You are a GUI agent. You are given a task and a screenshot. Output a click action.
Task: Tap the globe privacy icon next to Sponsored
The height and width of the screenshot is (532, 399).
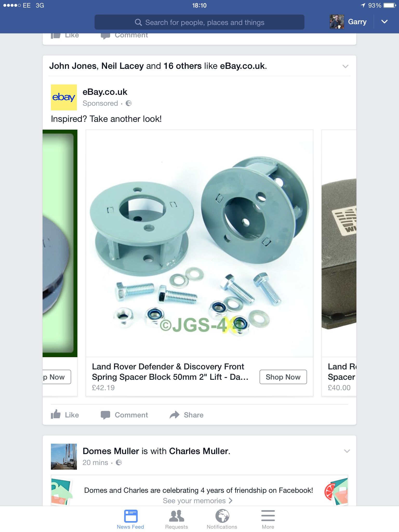tap(129, 103)
